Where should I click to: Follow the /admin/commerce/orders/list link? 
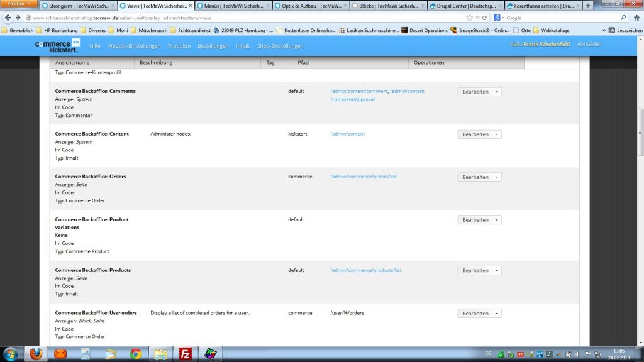364,177
